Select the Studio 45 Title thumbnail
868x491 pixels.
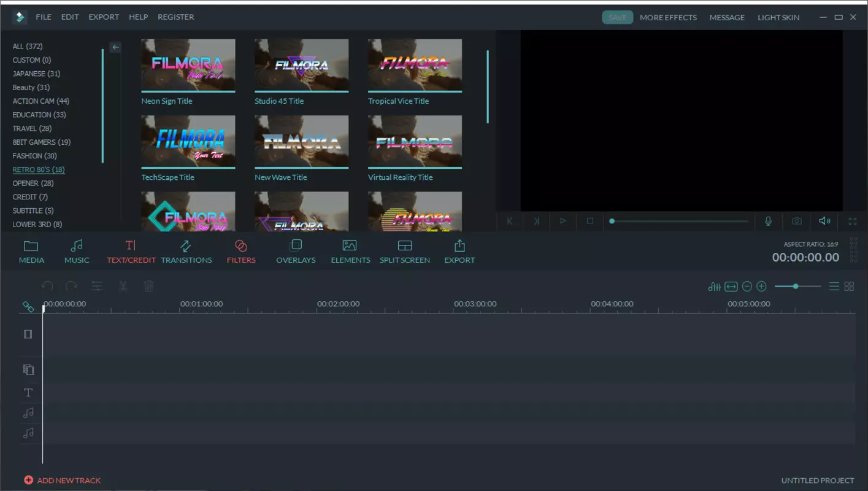click(x=302, y=66)
